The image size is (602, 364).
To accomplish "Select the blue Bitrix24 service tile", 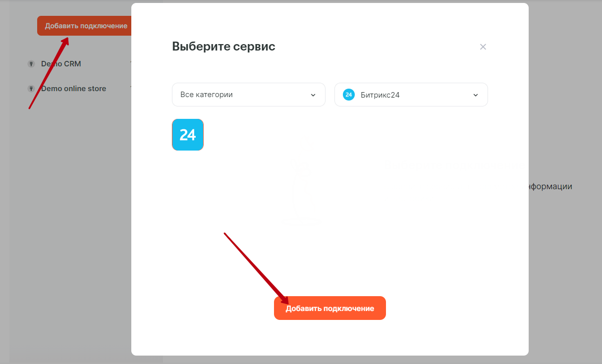I will (x=188, y=135).
